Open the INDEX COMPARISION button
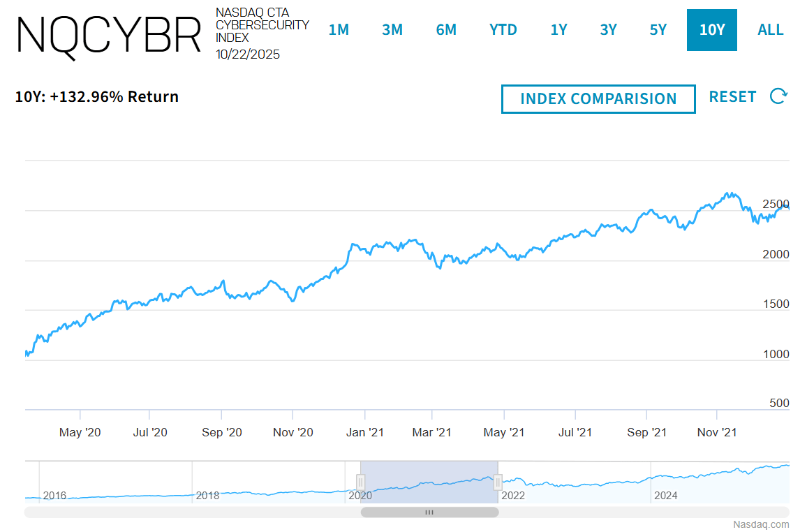The image size is (807, 532). tap(598, 98)
